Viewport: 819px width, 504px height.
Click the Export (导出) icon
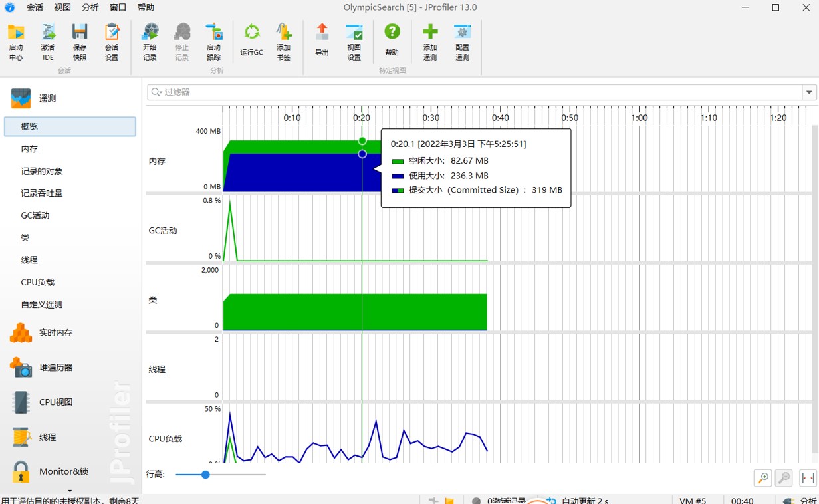pos(322,40)
